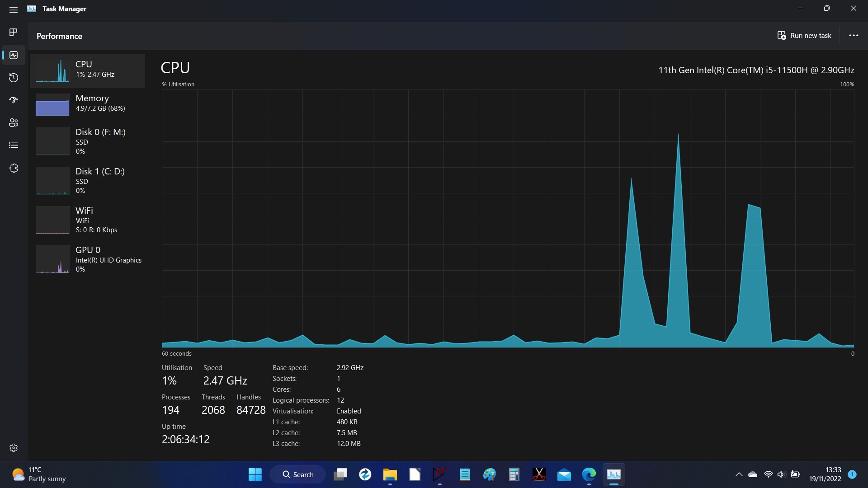Click the Base speed value 2.92 GHz
The height and width of the screenshot is (488, 868).
350,368
